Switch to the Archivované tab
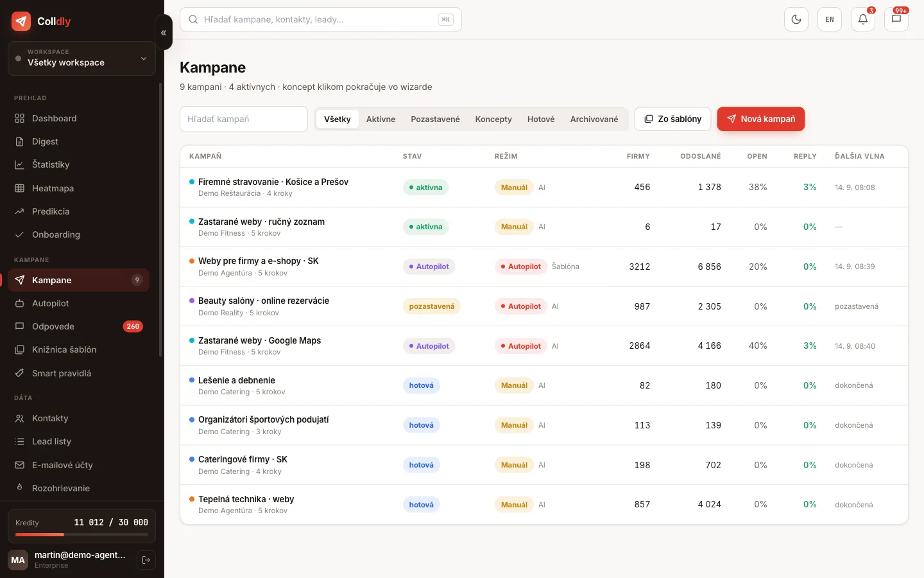 tap(594, 119)
